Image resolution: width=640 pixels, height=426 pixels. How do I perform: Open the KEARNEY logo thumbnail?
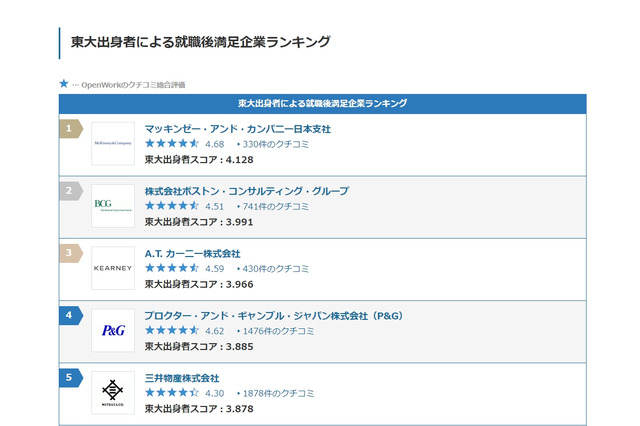pos(113,268)
